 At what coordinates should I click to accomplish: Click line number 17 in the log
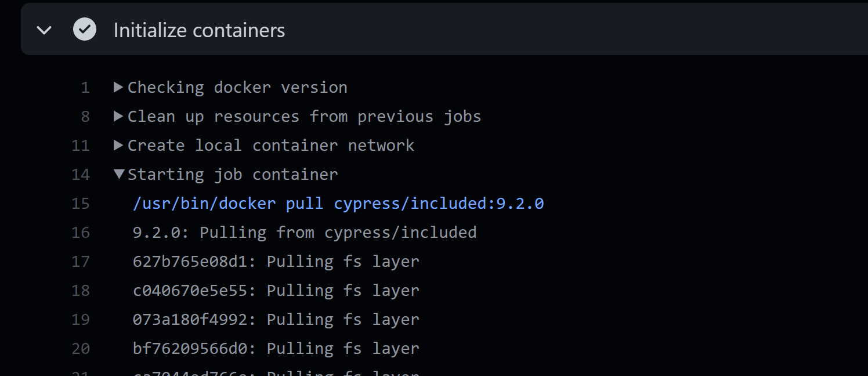tap(81, 262)
